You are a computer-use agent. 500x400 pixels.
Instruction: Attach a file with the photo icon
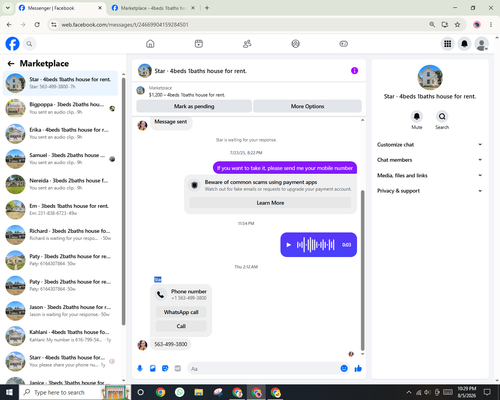[x=153, y=368]
